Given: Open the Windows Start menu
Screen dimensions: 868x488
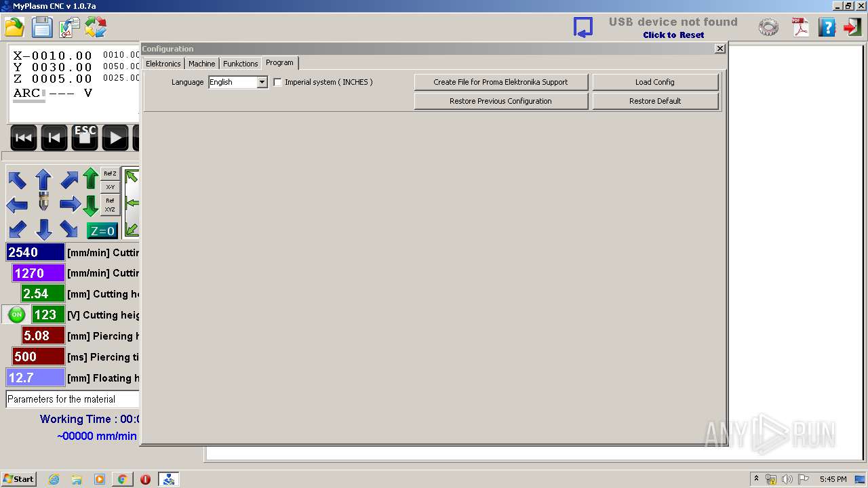Looking at the screenshot, I should coord(19,479).
